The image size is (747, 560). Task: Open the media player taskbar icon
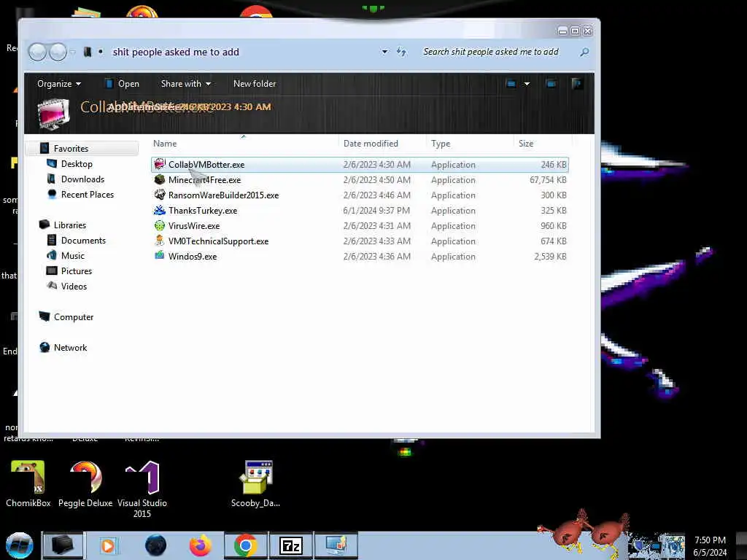pyautogui.click(x=108, y=545)
